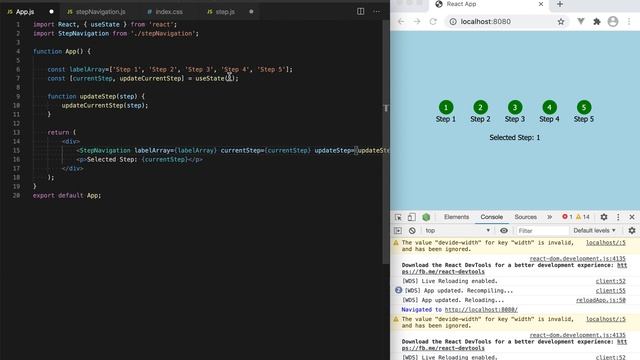Go forward in the browser
This screenshot has height=360, width=640.
point(417,22)
